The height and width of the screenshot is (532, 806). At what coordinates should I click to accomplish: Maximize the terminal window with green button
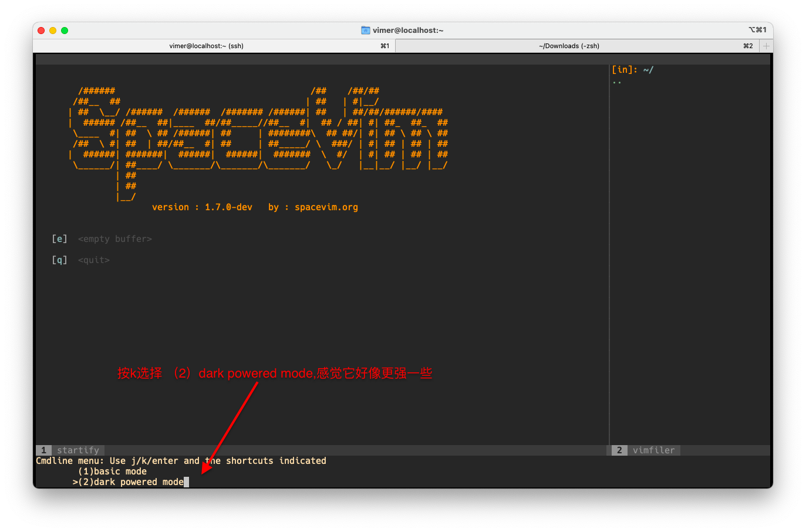click(x=65, y=31)
